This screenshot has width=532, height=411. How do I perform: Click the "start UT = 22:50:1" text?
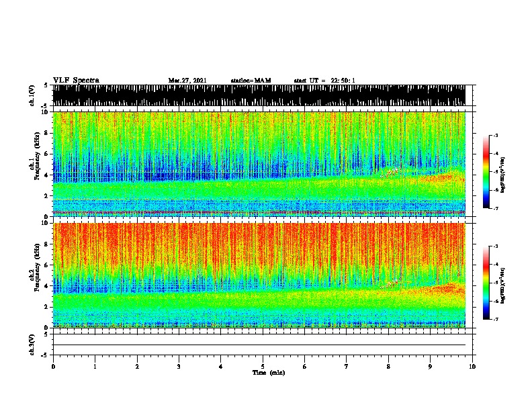[x=324, y=81]
